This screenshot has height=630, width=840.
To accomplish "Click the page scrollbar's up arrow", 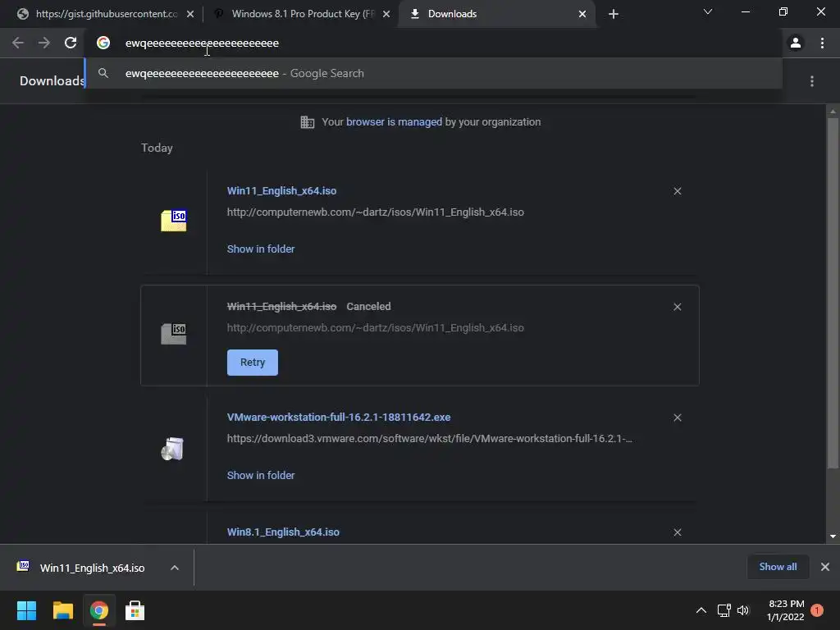I will [833, 112].
